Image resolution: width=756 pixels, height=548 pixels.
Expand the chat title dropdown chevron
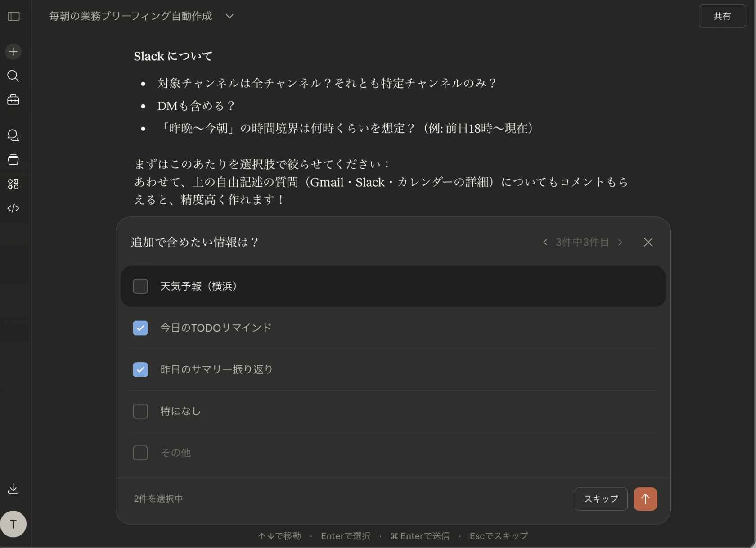[x=229, y=16]
